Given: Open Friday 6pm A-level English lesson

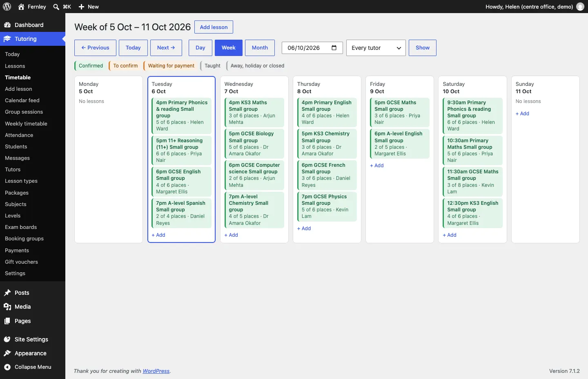Looking at the screenshot, I should 400,144.
